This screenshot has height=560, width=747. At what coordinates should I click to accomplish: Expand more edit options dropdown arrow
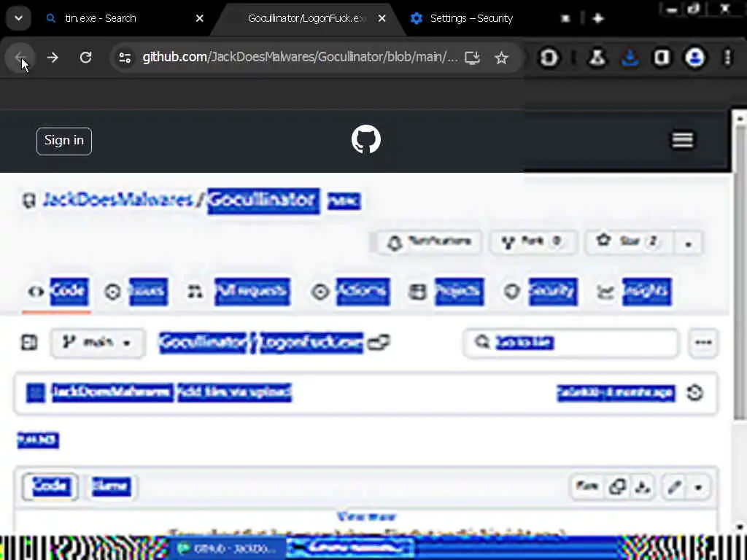coord(698,487)
